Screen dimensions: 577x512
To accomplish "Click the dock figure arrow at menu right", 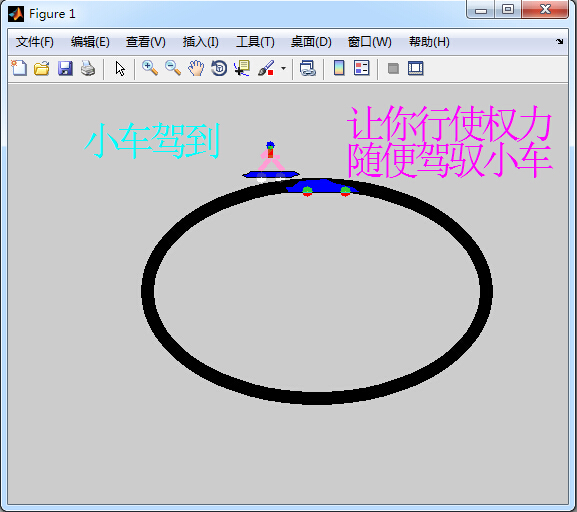I will tap(559, 42).
